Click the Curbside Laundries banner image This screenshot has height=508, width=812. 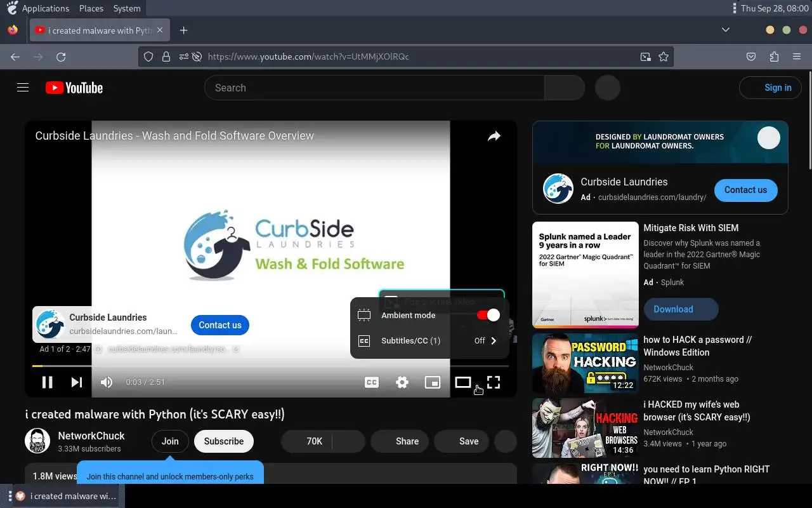(660, 142)
